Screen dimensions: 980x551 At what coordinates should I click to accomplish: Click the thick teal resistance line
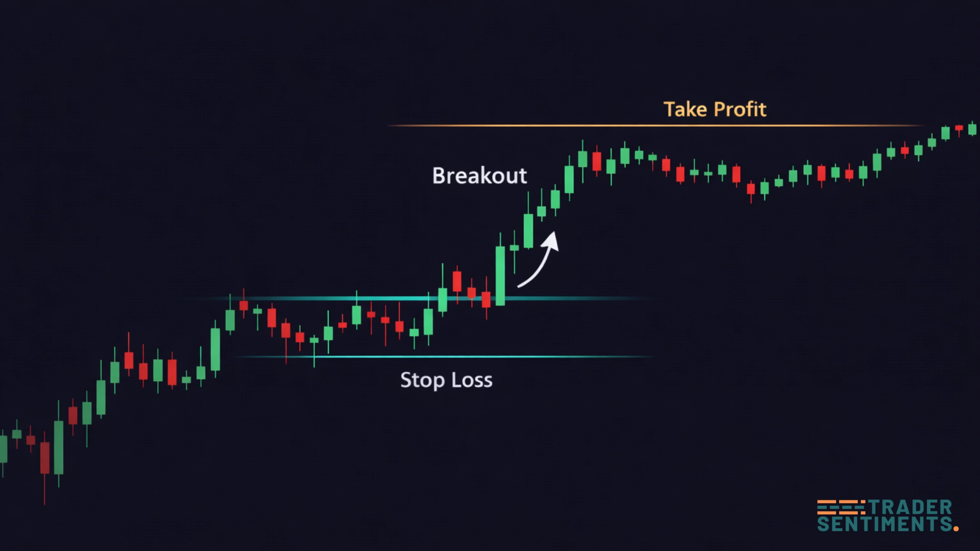click(x=318, y=298)
